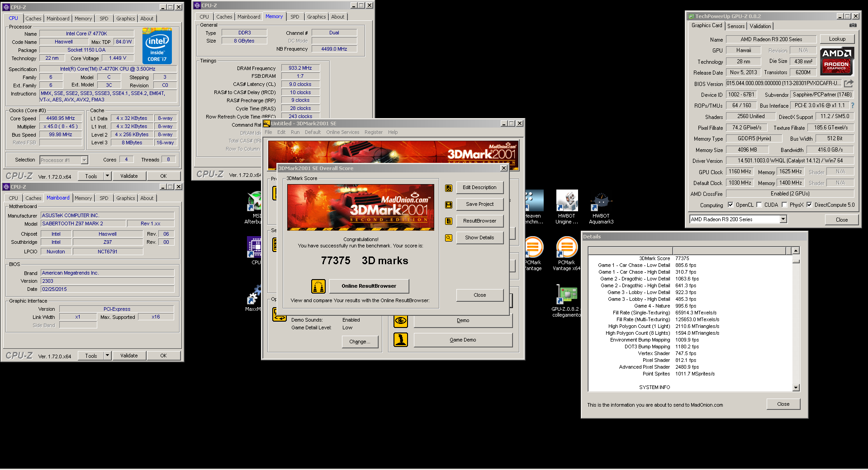Open the Processor #1 selection dropdown

[x=84, y=160]
